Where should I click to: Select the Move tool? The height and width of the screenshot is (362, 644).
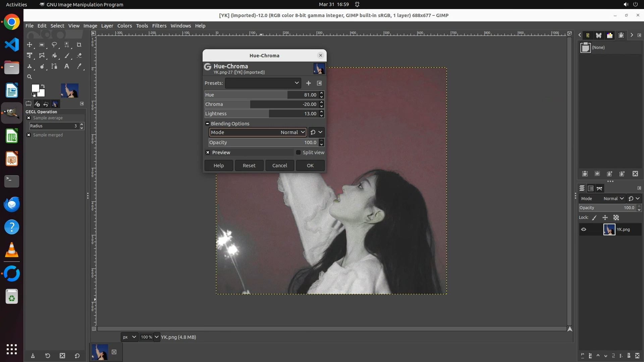[x=30, y=45]
